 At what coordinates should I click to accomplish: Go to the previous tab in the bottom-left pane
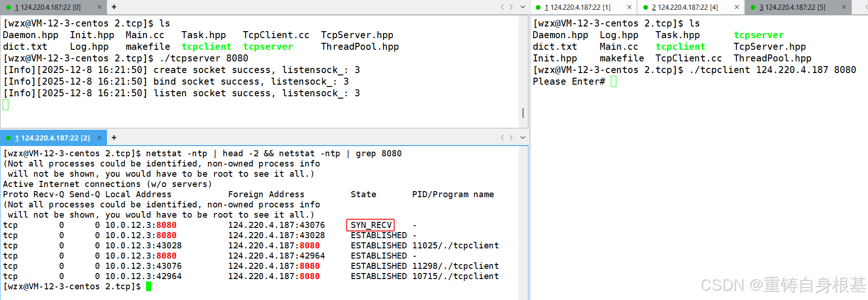coord(502,138)
